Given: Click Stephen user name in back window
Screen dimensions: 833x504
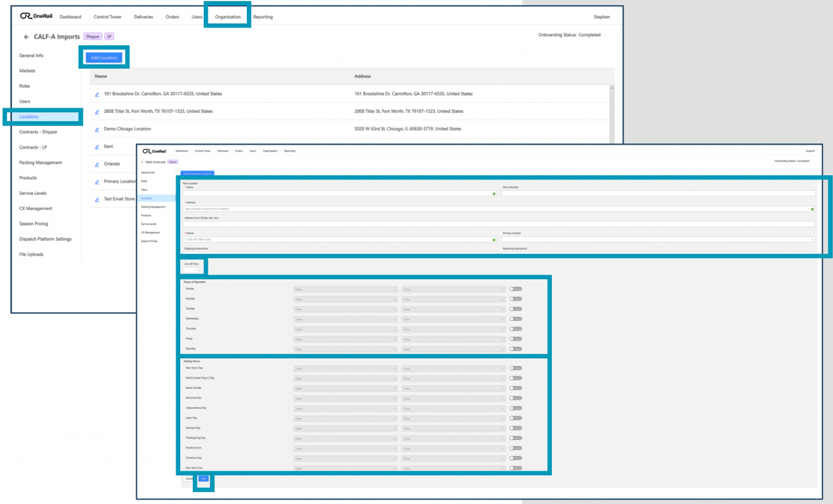Looking at the screenshot, I should click(x=602, y=17).
